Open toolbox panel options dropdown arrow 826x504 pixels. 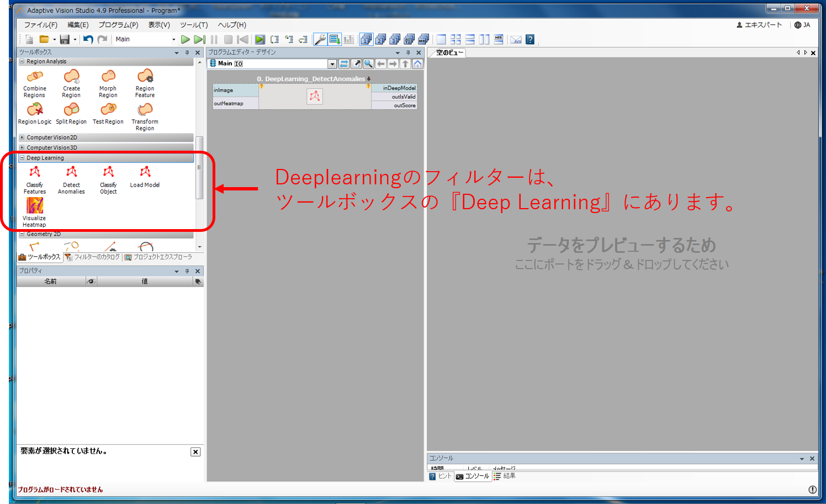pyautogui.click(x=177, y=53)
